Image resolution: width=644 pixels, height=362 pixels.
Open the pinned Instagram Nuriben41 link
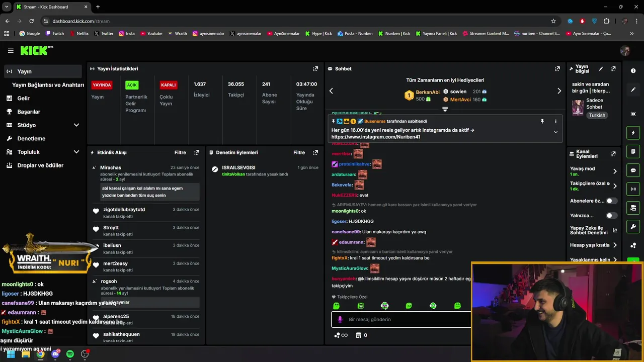pyautogui.click(x=376, y=137)
